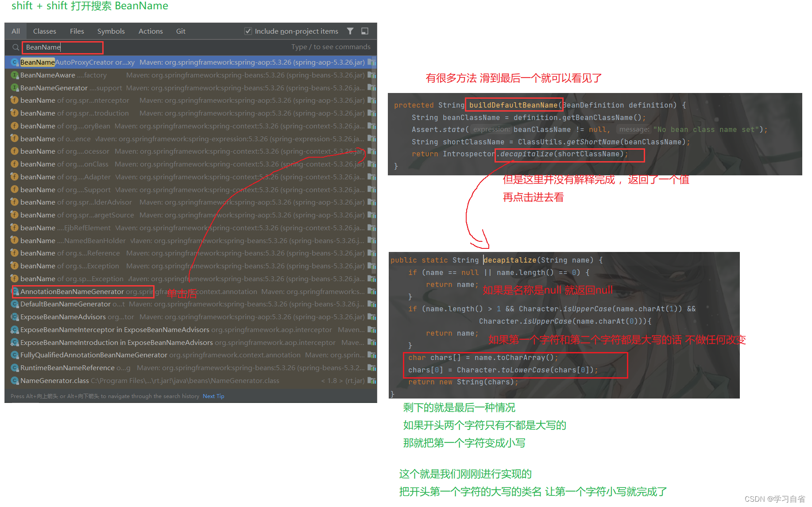Click decapitalize(shortClassName) call in code
812x507 pixels.
(562, 154)
